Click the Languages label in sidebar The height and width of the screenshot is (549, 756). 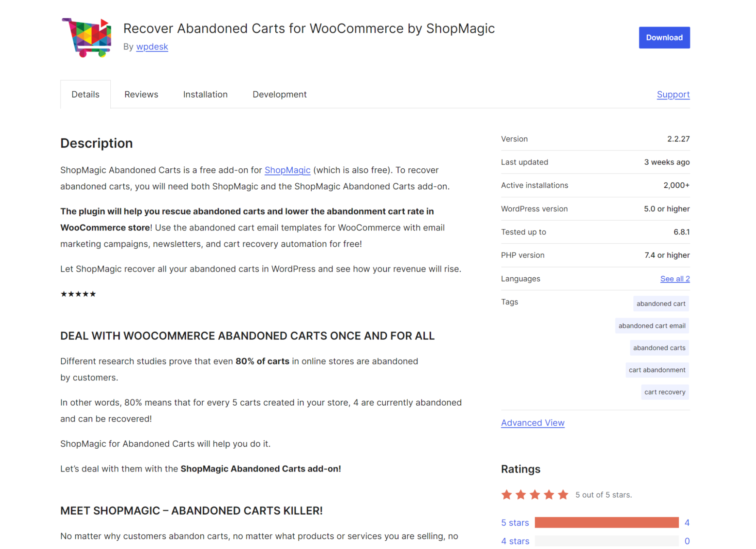pyautogui.click(x=520, y=278)
